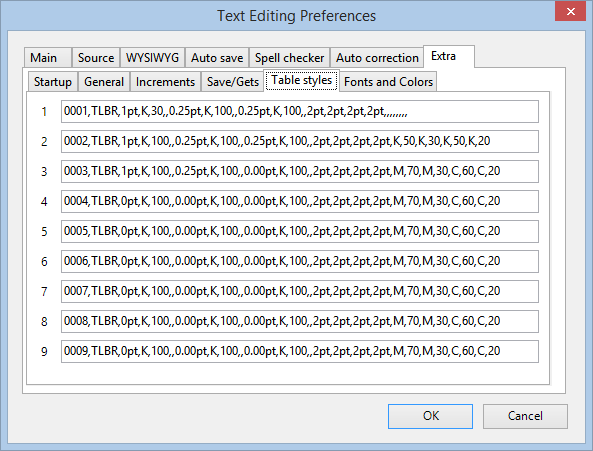Open the Source tab
The image size is (593, 451).
(96, 58)
